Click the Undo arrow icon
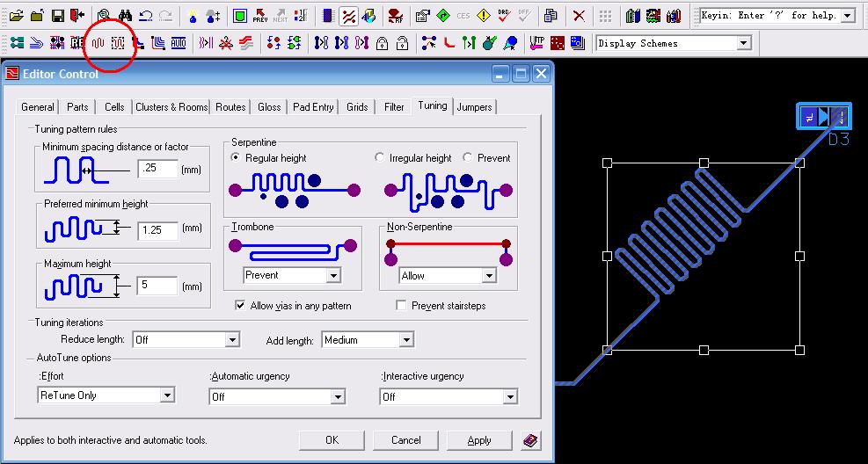This screenshot has width=868, height=464. pos(145,16)
